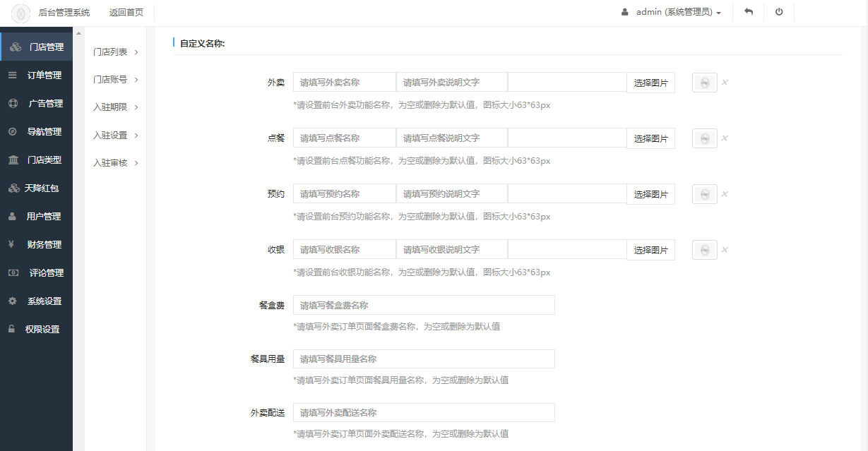This screenshot has height=451, width=868.
Task: Click the 导航管理 compass icon
Action: pyautogui.click(x=13, y=131)
